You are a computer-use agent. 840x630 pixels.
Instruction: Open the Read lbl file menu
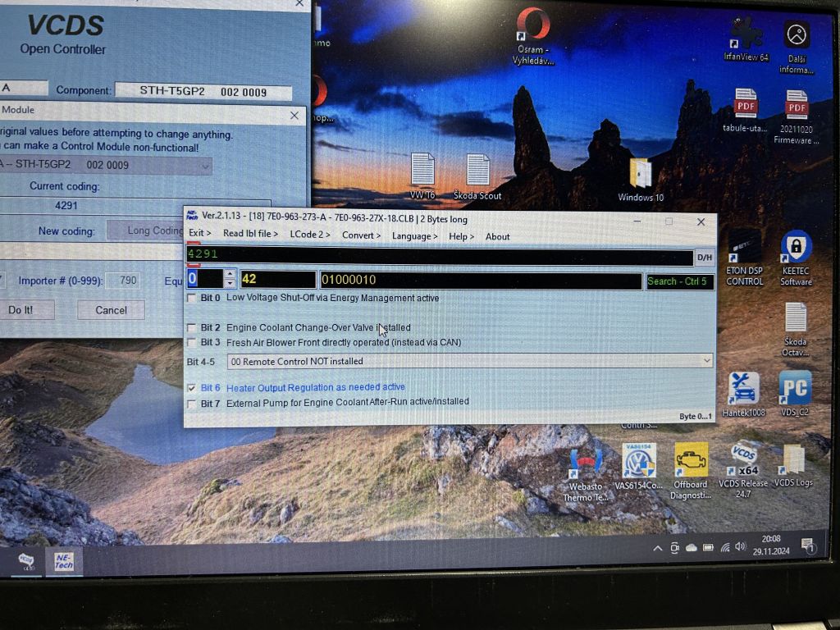[250, 234]
